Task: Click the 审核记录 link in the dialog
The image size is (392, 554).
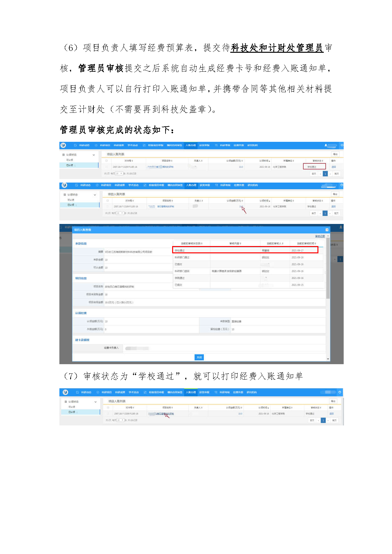Action: [320, 236]
